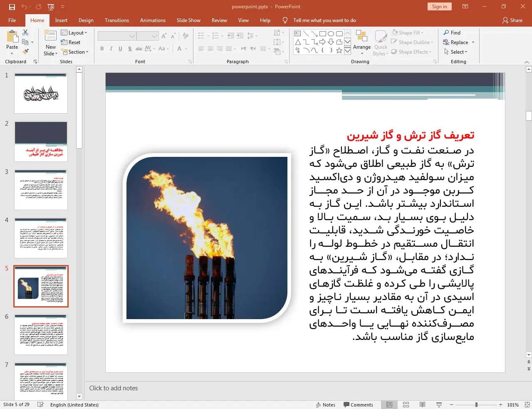Click the Paste clipboard icon
Image resolution: width=532 pixels, height=409 pixels.
tap(12, 37)
